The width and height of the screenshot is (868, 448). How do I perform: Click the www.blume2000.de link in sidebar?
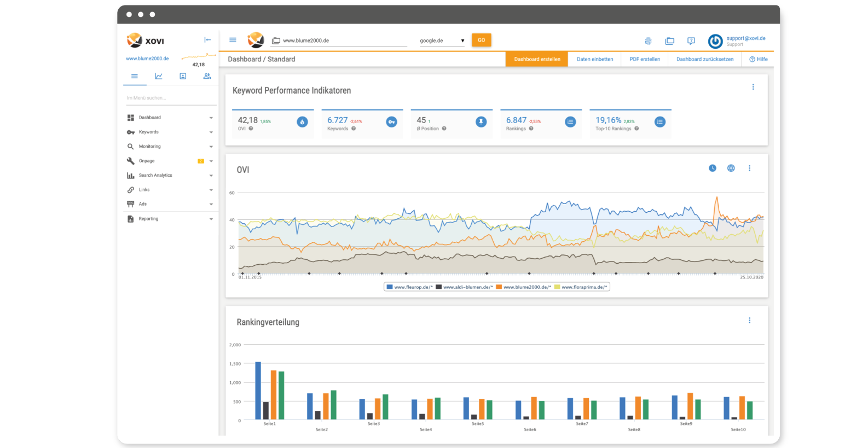(147, 59)
